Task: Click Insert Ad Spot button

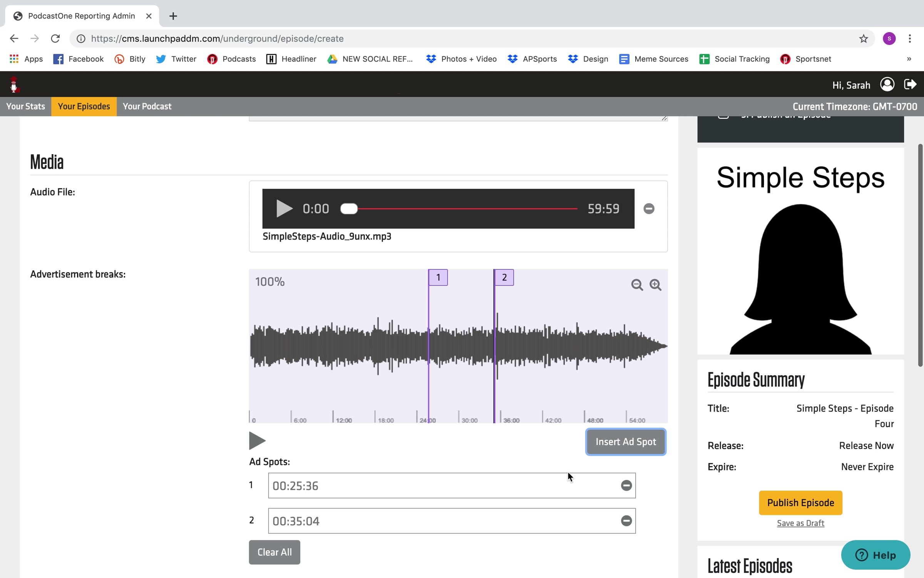Action: click(626, 442)
